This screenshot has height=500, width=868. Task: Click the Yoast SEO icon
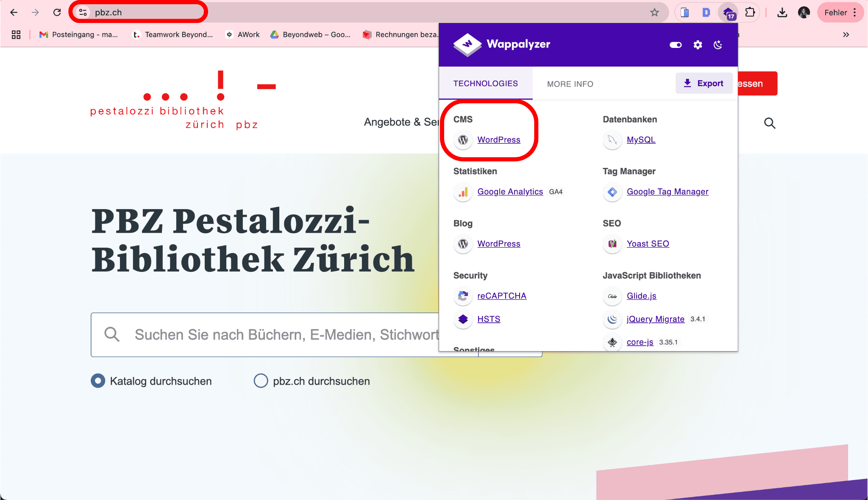[612, 244]
